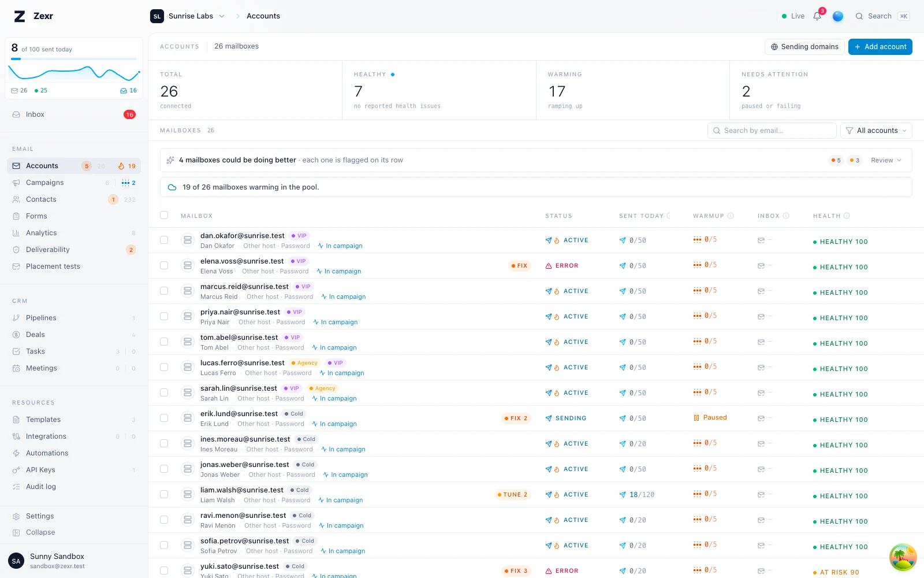Navigate to Deliverability
This screenshot has width=924, height=578.
[x=74, y=250]
